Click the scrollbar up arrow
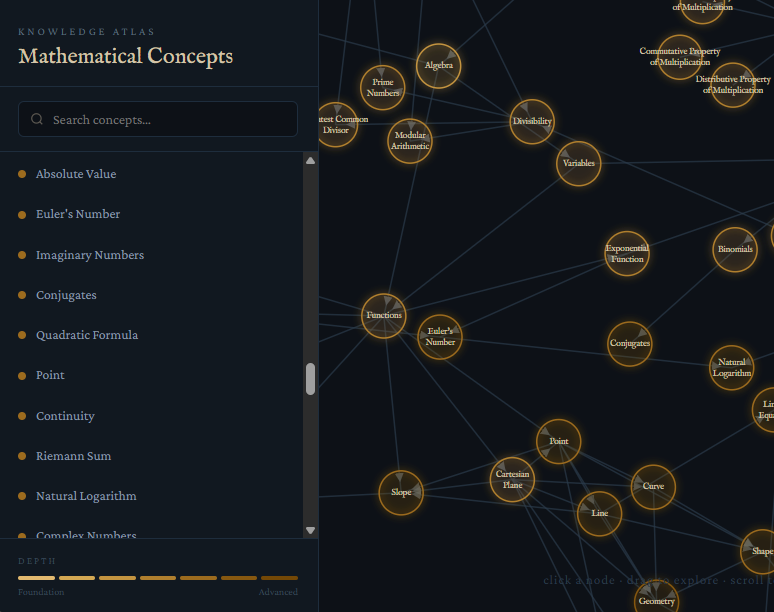The image size is (774, 612). [310, 160]
